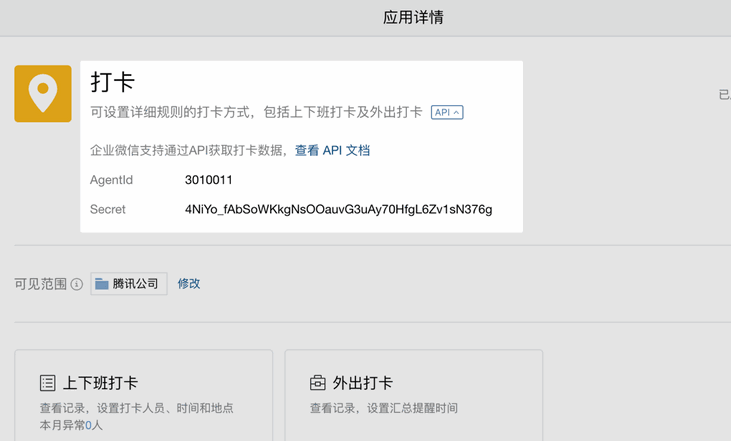This screenshot has height=441, width=731.
Task: Click the 可见范围 label
Action: point(41,284)
